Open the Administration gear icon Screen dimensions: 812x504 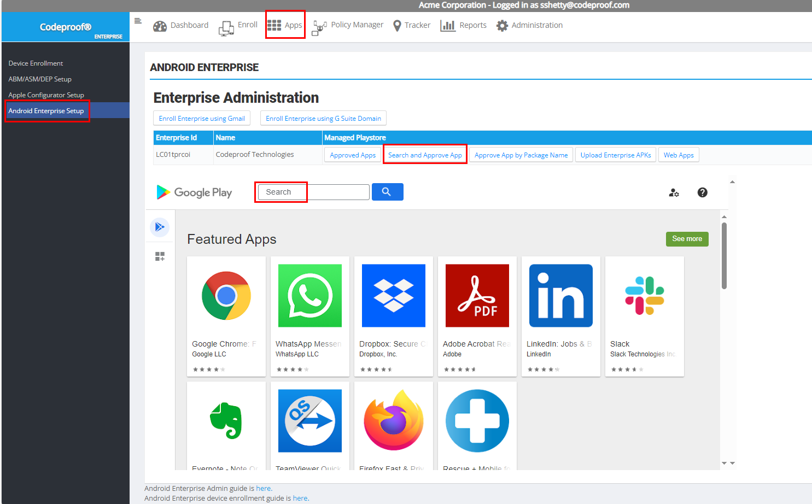pyautogui.click(x=502, y=26)
